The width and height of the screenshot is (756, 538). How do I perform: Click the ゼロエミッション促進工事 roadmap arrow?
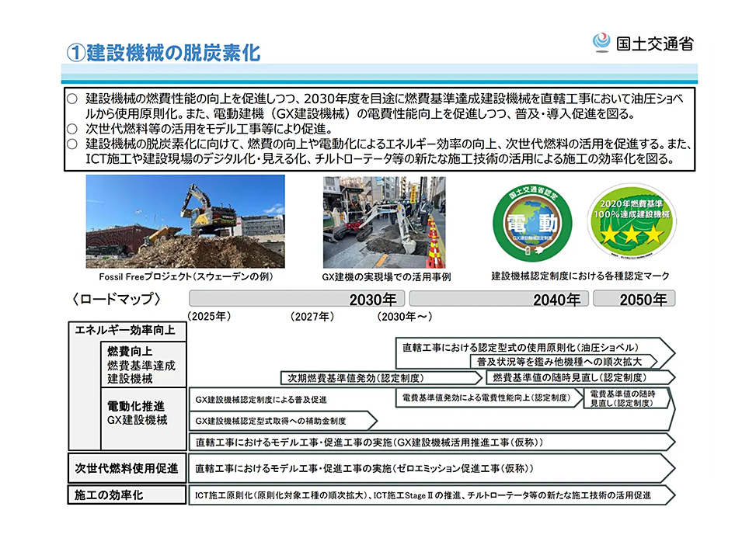pos(431,469)
